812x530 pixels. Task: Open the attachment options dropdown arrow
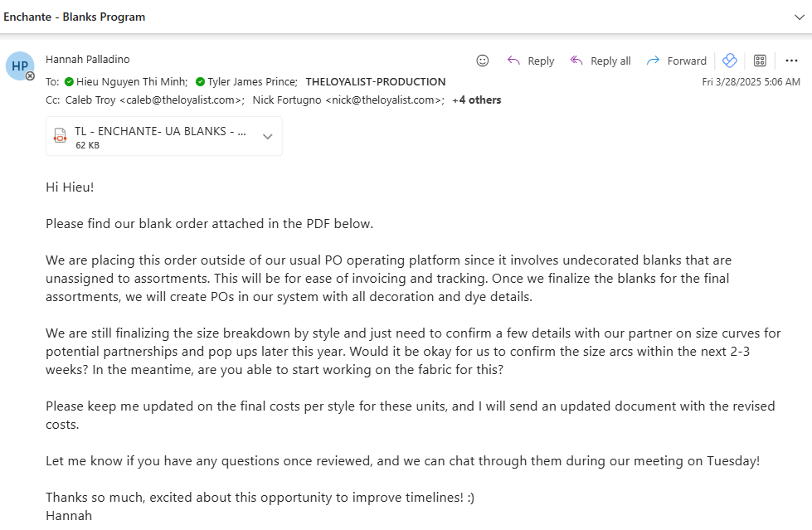[x=267, y=137]
